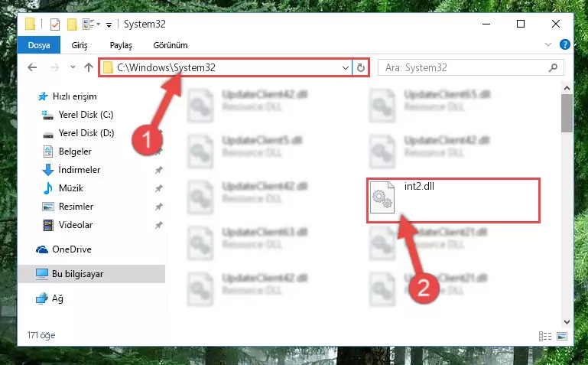
Task: Switch to Details view icon
Action: coord(545,336)
